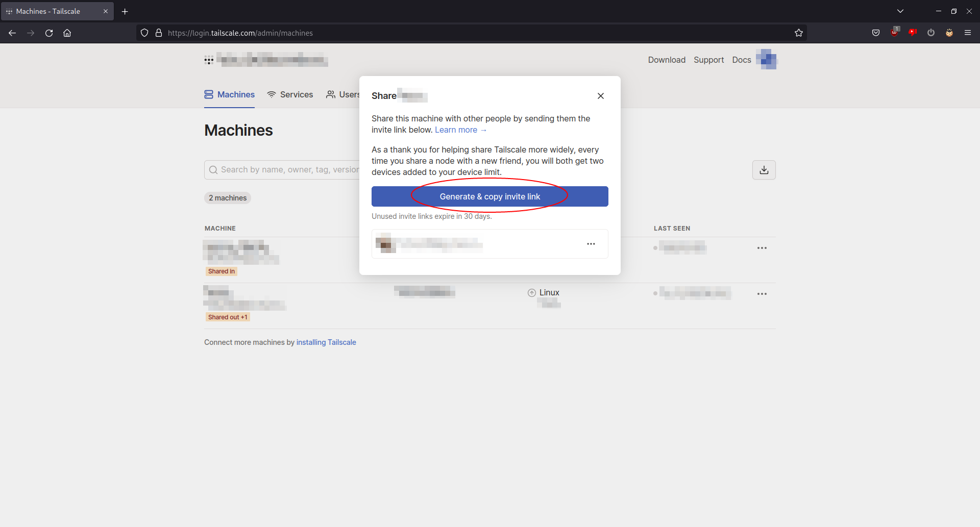
Task: Click the MACHINE column header
Action: (x=220, y=229)
